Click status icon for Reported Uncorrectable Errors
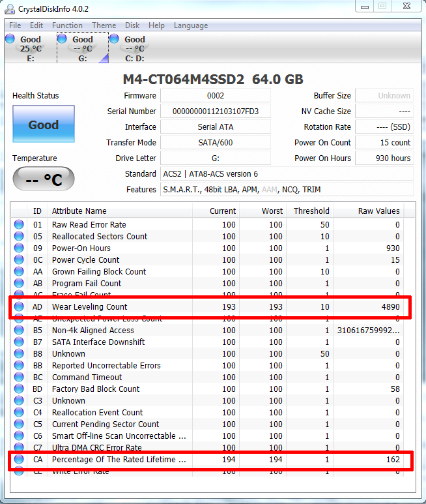This screenshot has width=426, height=504. 19,365
